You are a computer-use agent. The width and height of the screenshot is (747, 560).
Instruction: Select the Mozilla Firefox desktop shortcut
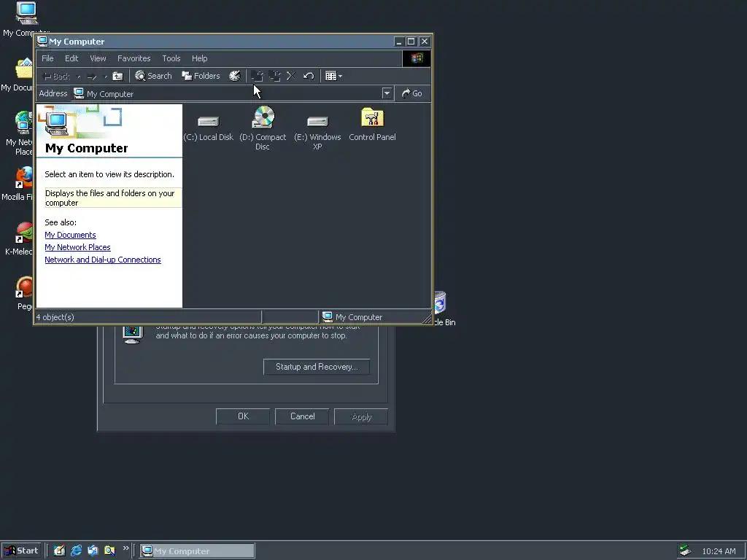point(19,184)
